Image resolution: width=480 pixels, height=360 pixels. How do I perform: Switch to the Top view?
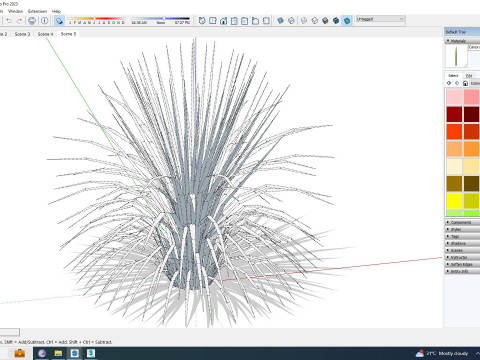tap(213, 21)
